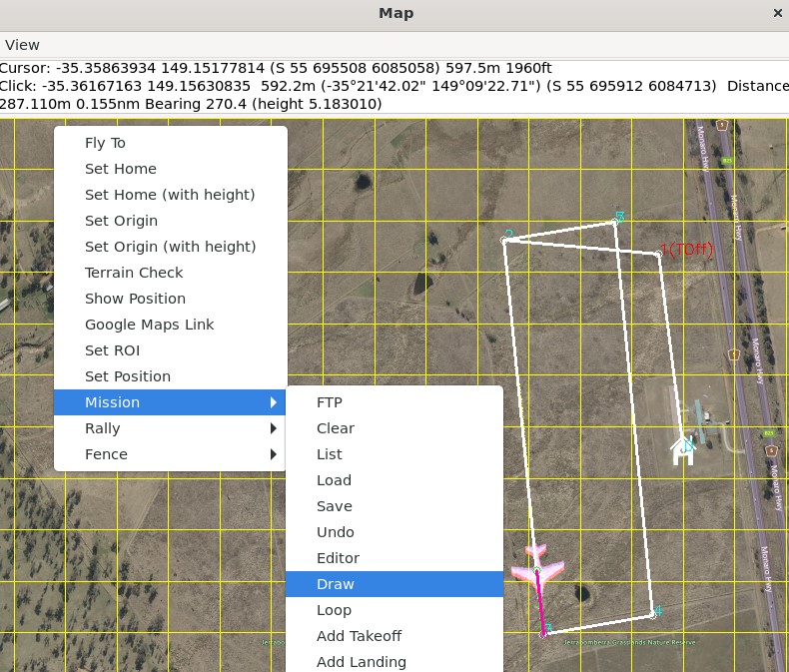Select Draw from the Mission submenu
789x672 pixels.
(336, 584)
